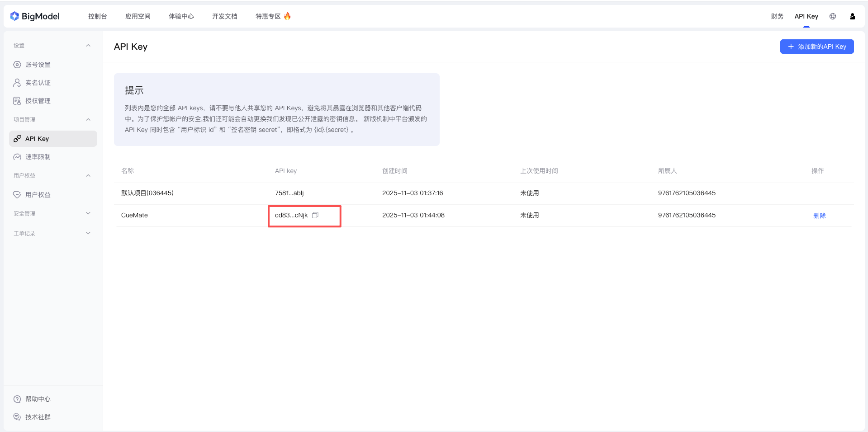
Task: Collapse the 项目管理 group
Action: click(x=88, y=119)
